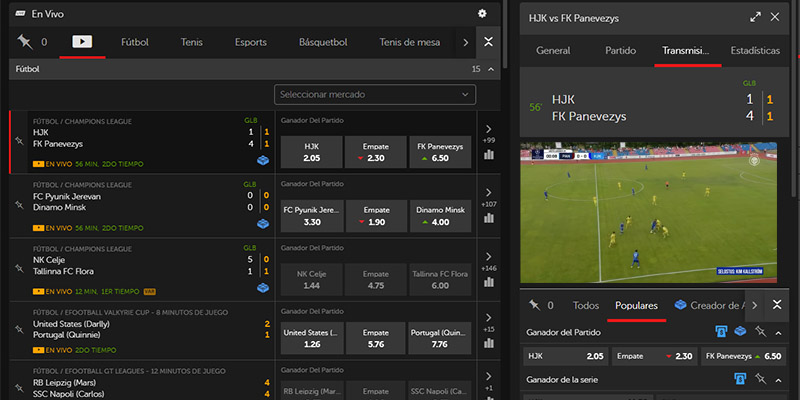The image size is (800, 400).
Task: Collapse the Fútbol section
Action: pos(491,69)
